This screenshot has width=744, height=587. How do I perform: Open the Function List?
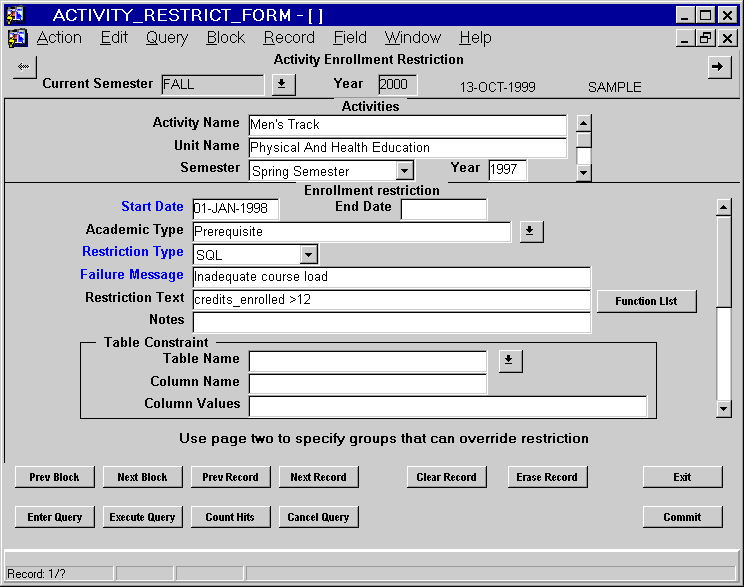(646, 301)
